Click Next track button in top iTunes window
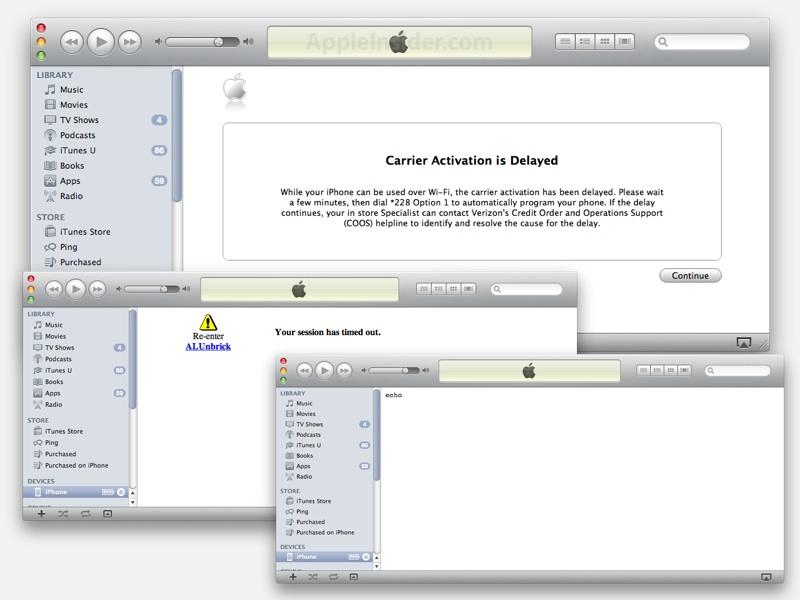The image size is (800, 600). [130, 41]
